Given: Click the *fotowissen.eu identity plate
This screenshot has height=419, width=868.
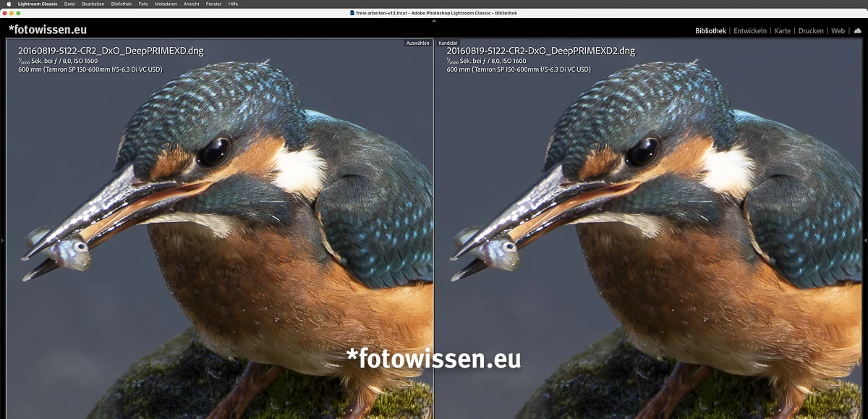Looking at the screenshot, I should (x=48, y=30).
